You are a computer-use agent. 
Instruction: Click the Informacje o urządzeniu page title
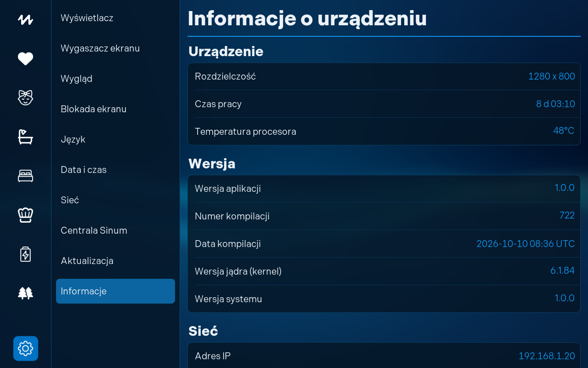click(307, 18)
